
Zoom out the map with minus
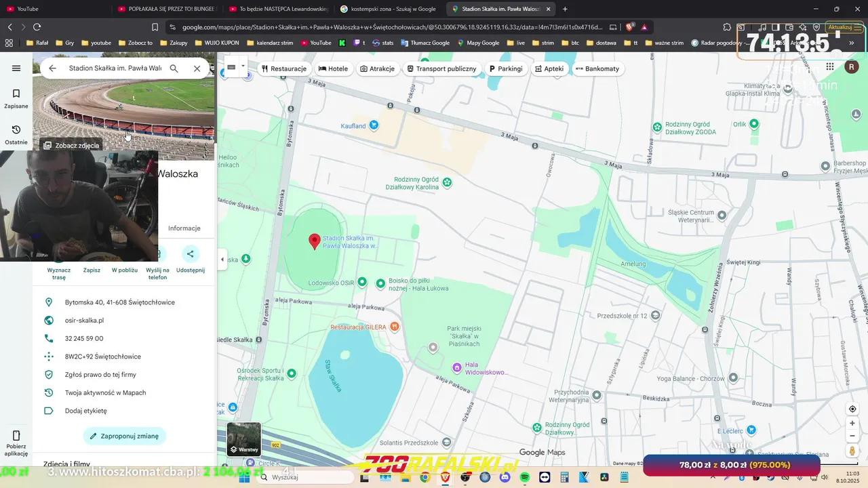(x=852, y=436)
